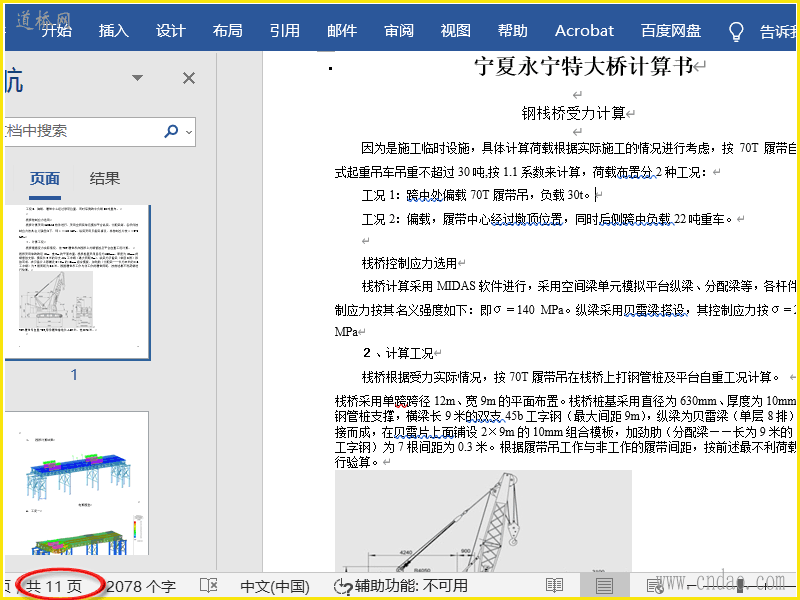Click the lightbulb Tell Me icon
The width and height of the screenshot is (800, 600).
click(736, 32)
